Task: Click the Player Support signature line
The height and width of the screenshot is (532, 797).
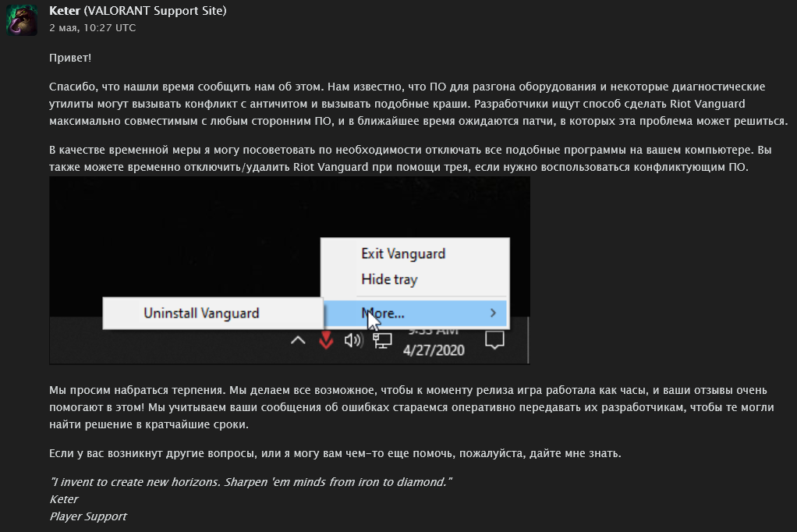Action: coord(88,516)
